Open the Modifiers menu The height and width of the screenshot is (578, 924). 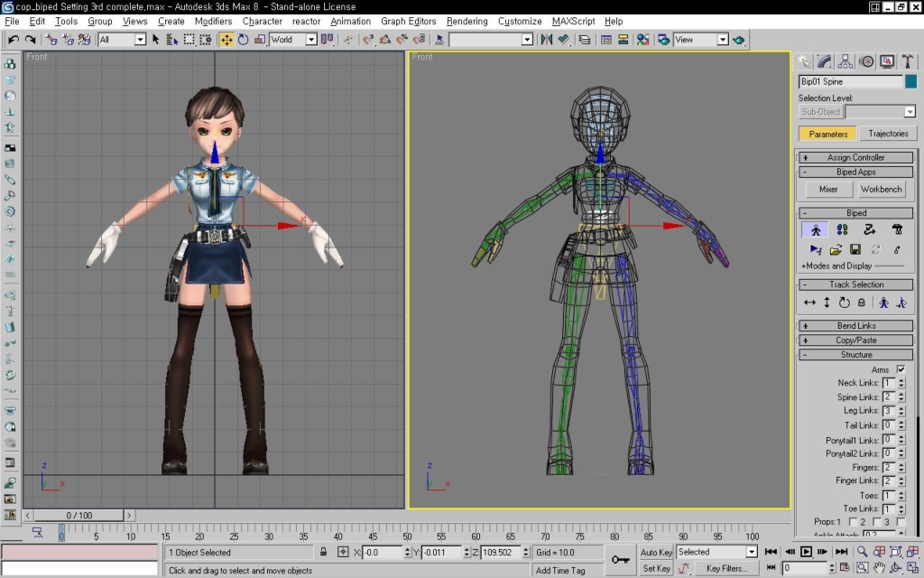click(x=213, y=22)
